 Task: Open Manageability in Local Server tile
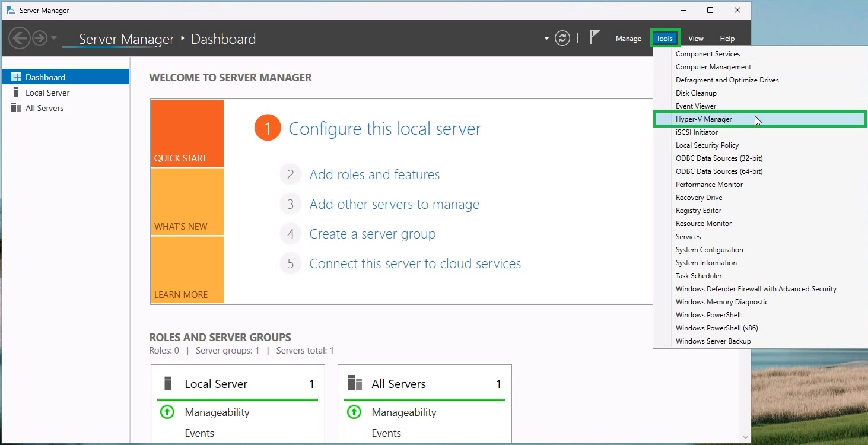[217, 412]
